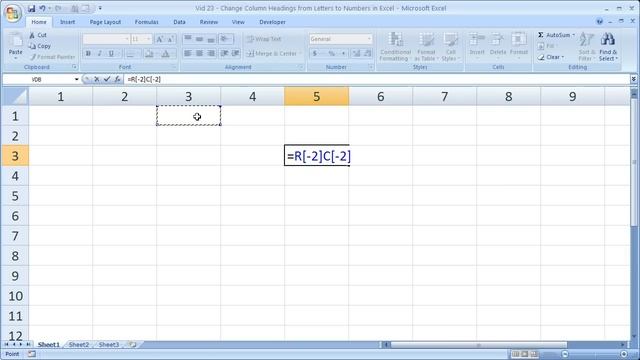This screenshot has height=360, width=640.
Task: Switch to the Insert ribbon tab
Action: [x=67, y=22]
